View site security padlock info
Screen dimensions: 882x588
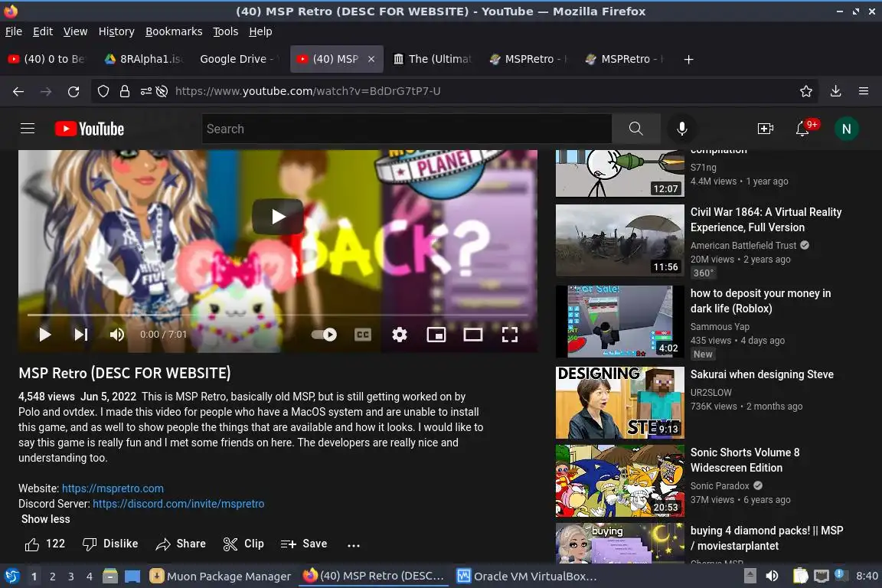click(x=124, y=91)
